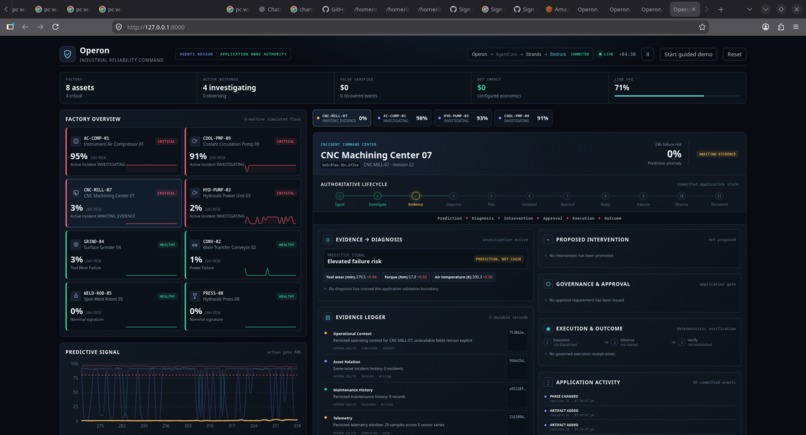Click the Start guided demo button
Screen dimensions: 806x435
(x=688, y=54)
